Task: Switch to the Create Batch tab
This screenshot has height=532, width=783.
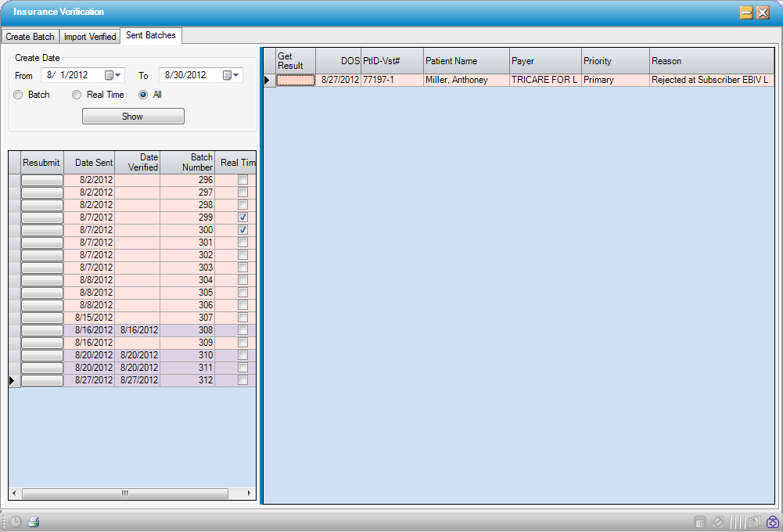Action: (30, 37)
